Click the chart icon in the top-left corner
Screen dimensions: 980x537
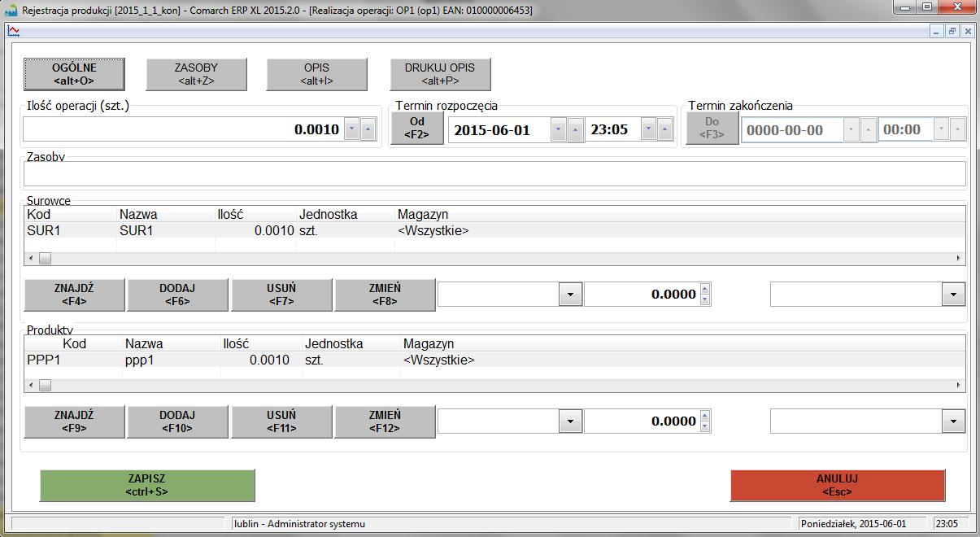13,31
